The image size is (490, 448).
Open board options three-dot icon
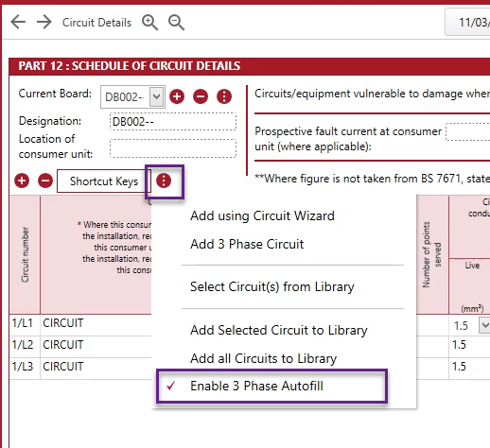point(224,96)
